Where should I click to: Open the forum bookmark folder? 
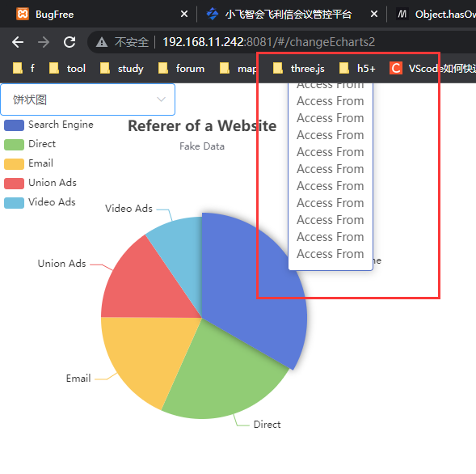[181, 69]
